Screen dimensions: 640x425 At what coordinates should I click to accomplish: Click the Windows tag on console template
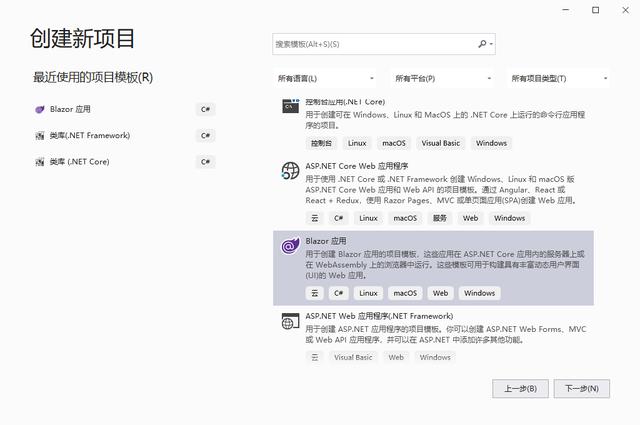click(491, 143)
